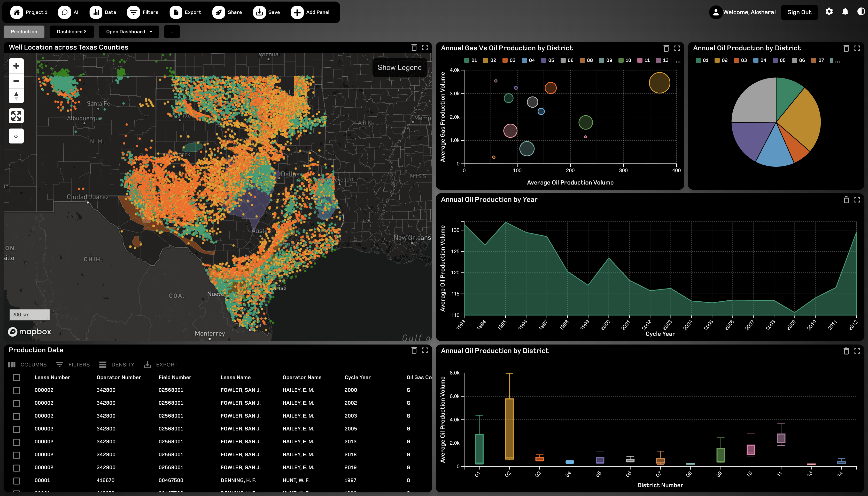
Task: Add a new panel with Add Panel
Action: tap(310, 12)
